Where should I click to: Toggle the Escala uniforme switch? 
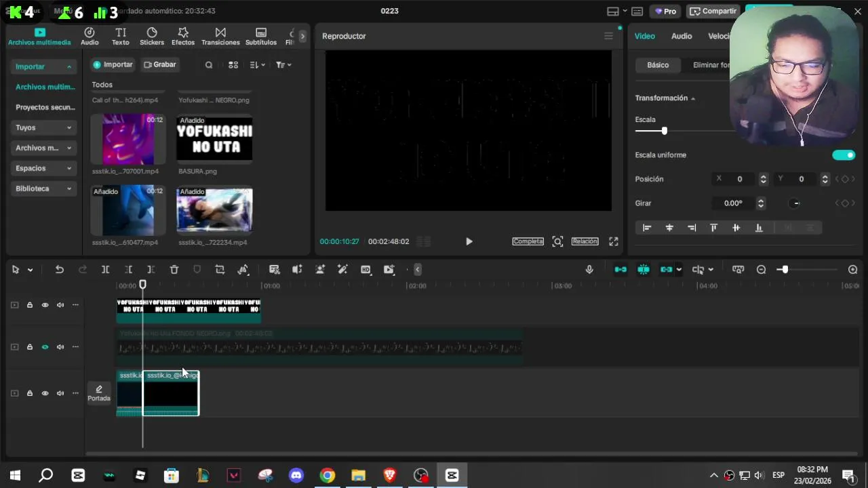pyautogui.click(x=844, y=155)
